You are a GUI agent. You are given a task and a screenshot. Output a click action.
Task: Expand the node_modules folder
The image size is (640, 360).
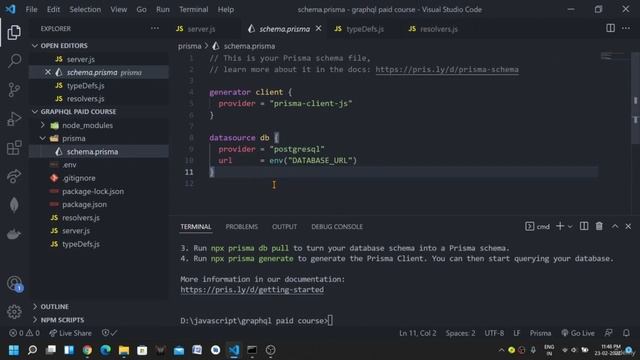(x=87, y=125)
